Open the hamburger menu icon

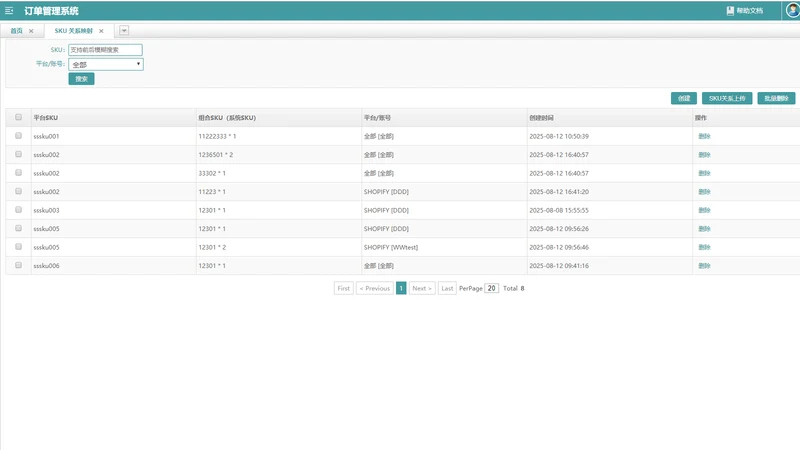(9, 10)
